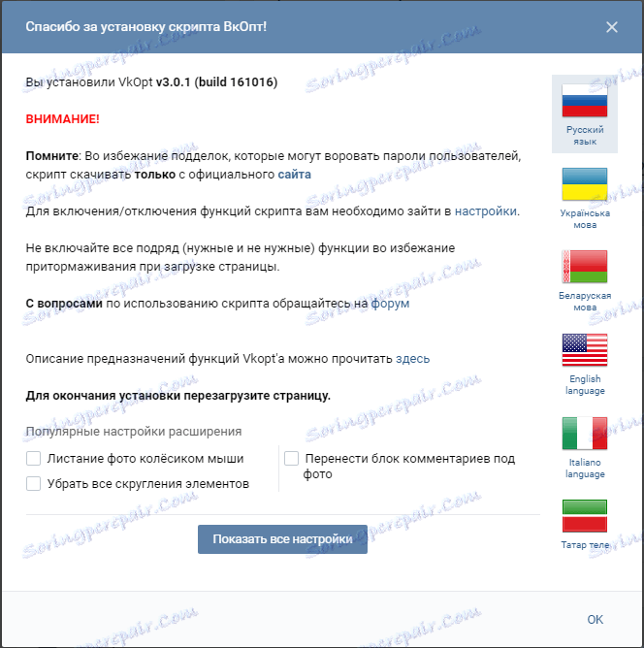644x648 pixels.
Task: Check 'Перенести блок комментариев под фото'
Action: click(x=291, y=458)
